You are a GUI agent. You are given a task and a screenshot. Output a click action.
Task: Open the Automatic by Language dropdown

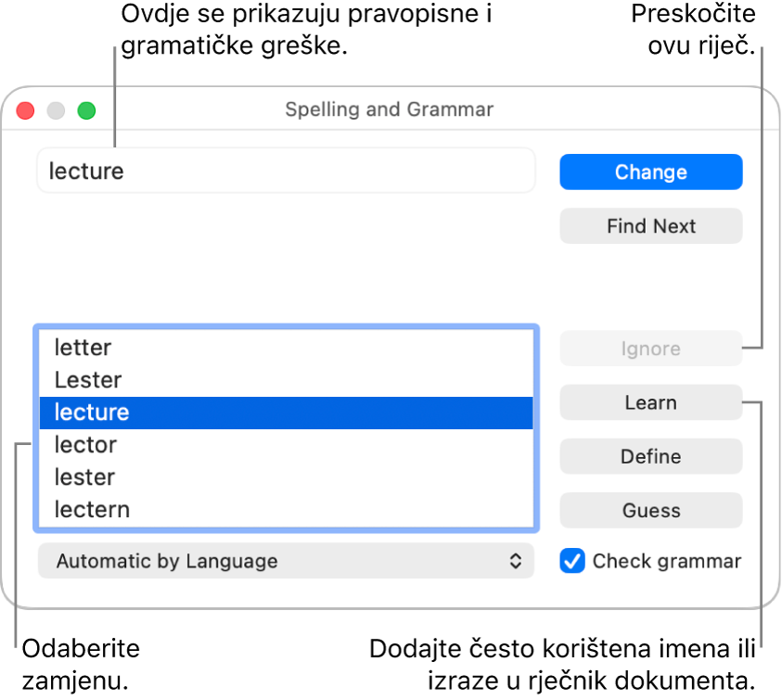coord(285,561)
